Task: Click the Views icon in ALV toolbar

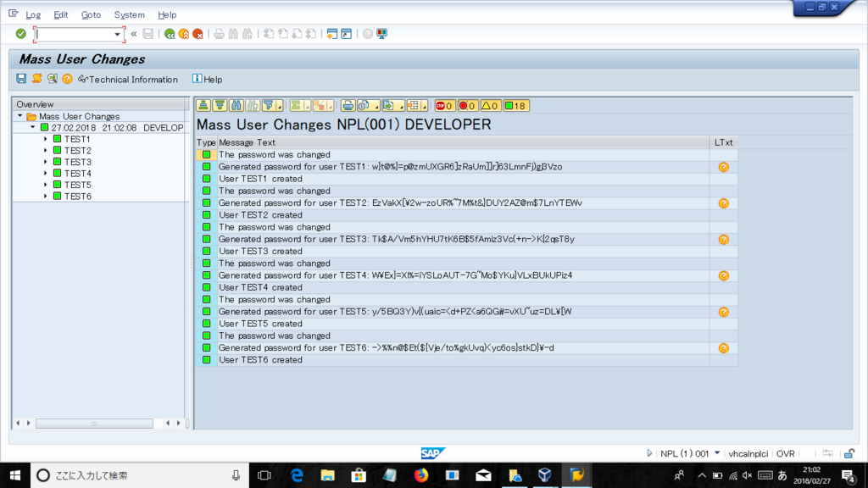Action: 364,105
